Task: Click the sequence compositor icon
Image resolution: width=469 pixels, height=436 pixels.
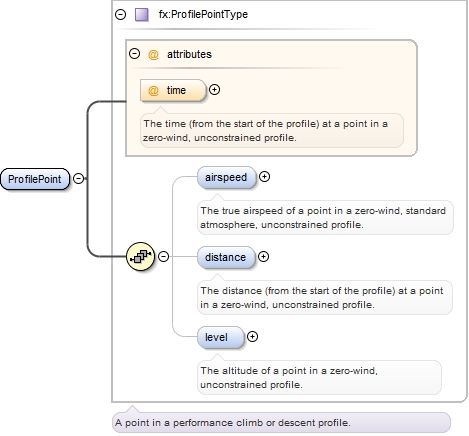Action: [x=141, y=256]
